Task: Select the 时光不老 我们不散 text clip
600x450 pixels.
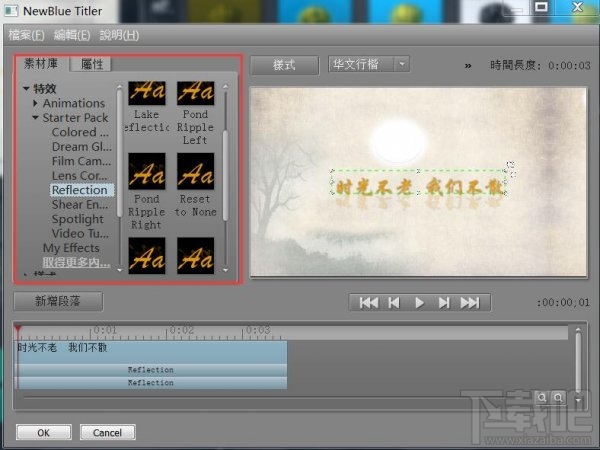Action: (x=151, y=352)
